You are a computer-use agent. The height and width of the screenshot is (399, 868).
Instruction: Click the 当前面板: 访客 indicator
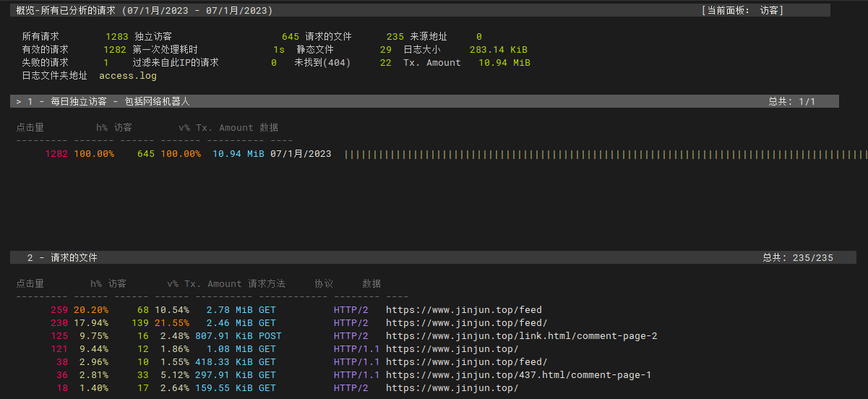[x=742, y=11]
